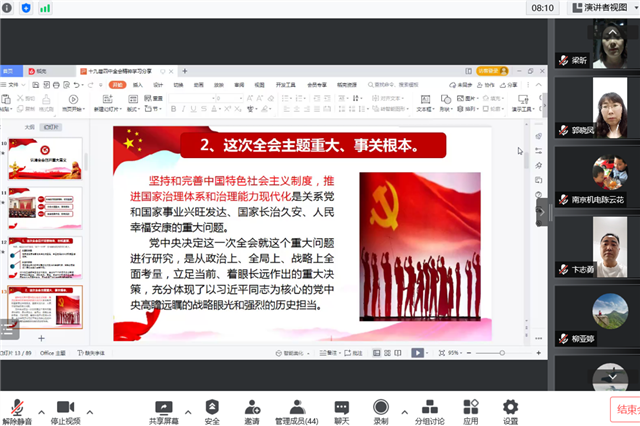Open the Share Screen icon
This screenshot has width=640, height=426.
point(164,406)
